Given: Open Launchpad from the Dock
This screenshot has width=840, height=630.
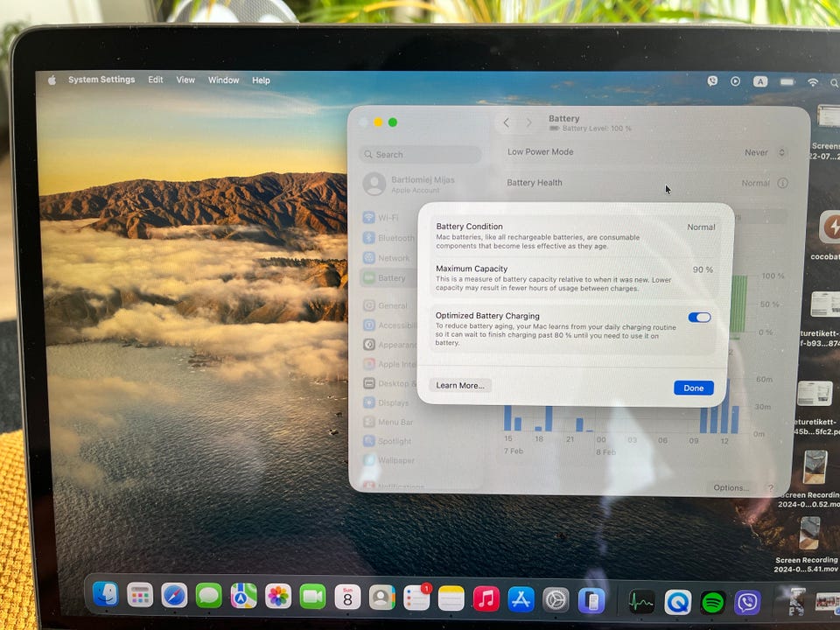Looking at the screenshot, I should point(140,595).
